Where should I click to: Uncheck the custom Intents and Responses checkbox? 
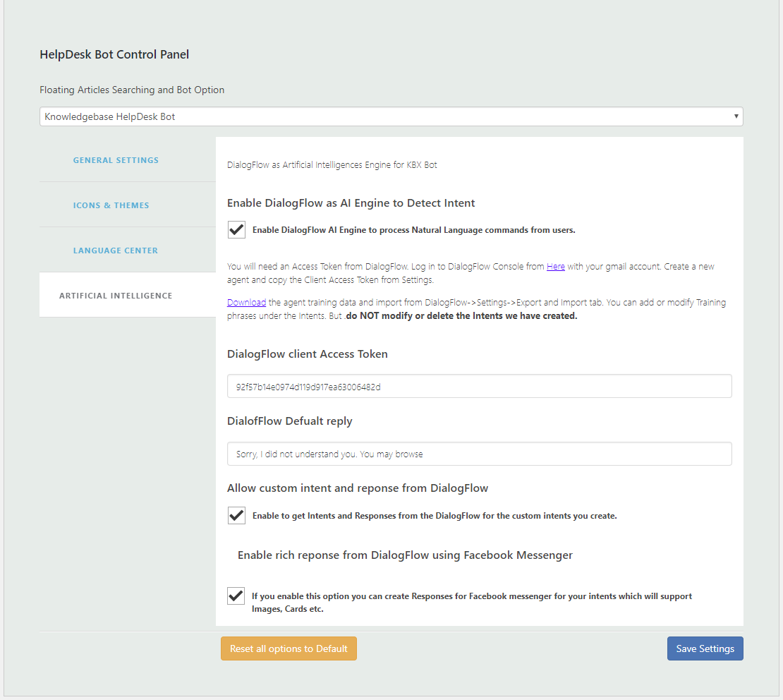click(x=236, y=515)
